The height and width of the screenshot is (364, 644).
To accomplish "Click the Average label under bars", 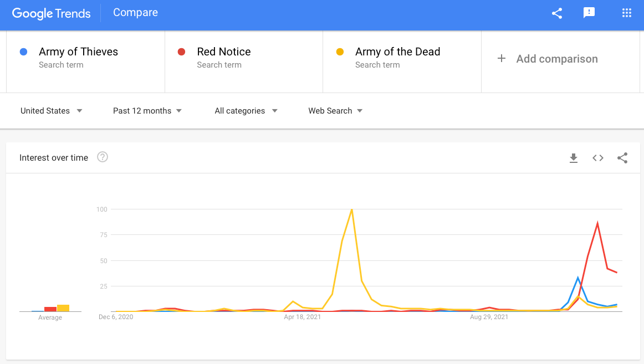I will tap(50, 317).
